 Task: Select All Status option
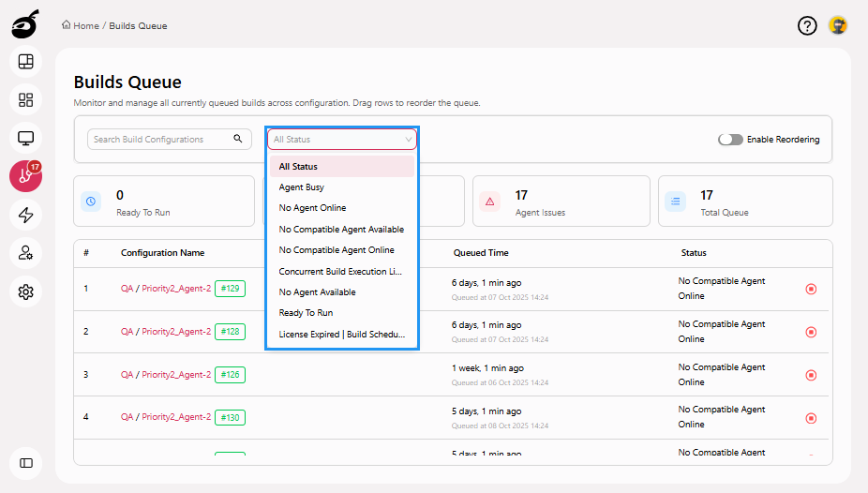point(342,167)
